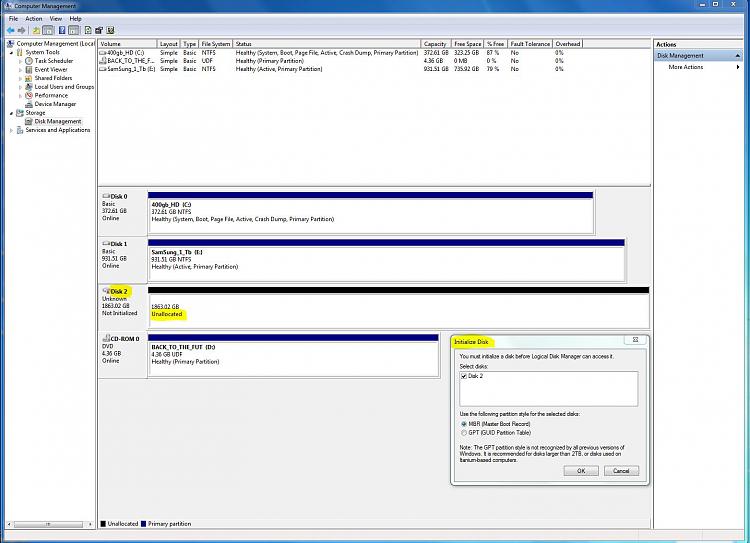This screenshot has width=750, height=543.
Task: Click the Disk 0 label panel
Action: pyautogui.click(x=122, y=212)
